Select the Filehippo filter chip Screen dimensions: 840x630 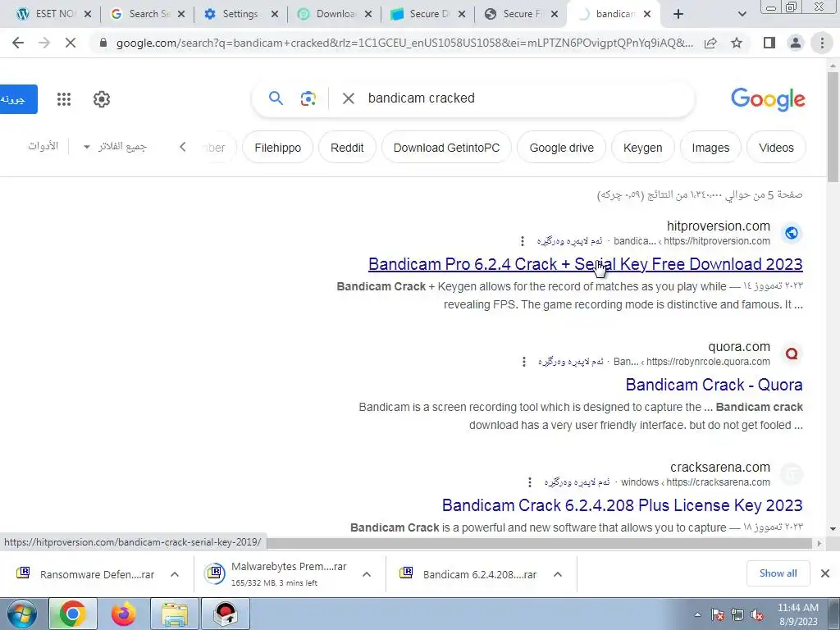tap(277, 148)
